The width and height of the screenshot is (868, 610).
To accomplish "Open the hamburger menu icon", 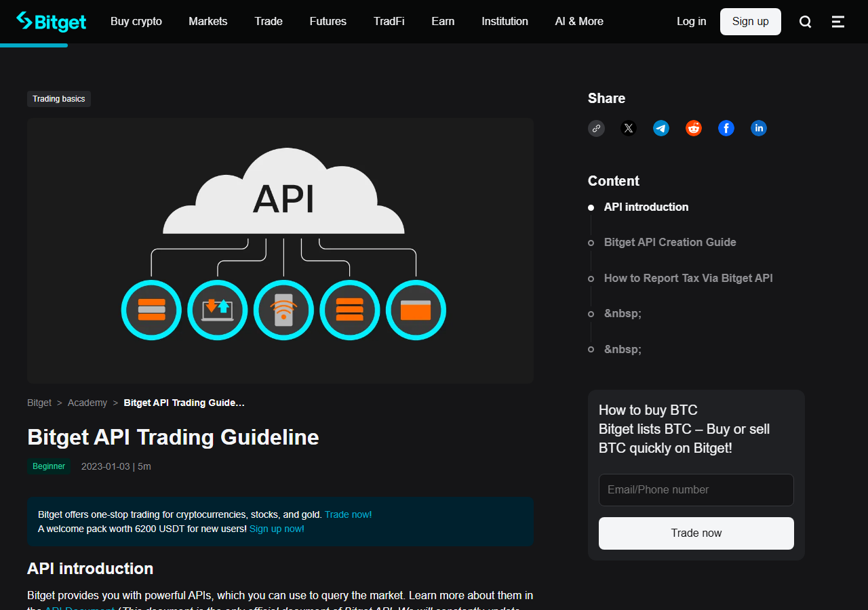I will [x=838, y=22].
